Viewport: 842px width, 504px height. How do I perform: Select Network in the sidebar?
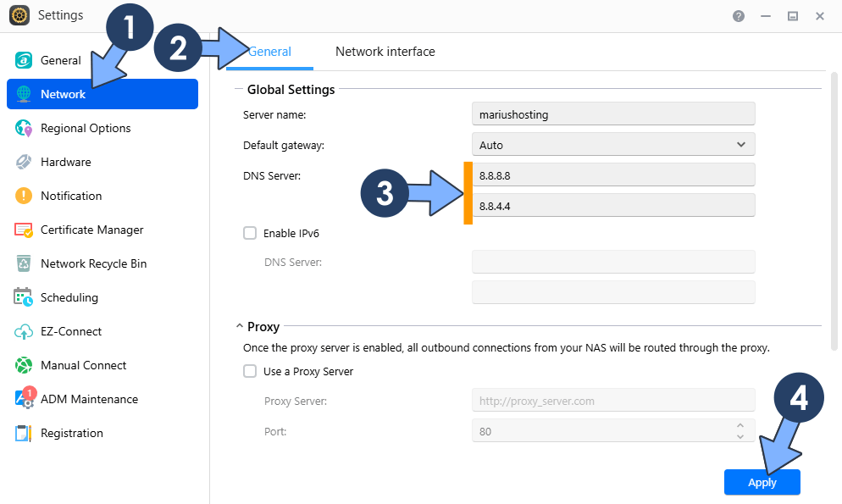pos(102,94)
